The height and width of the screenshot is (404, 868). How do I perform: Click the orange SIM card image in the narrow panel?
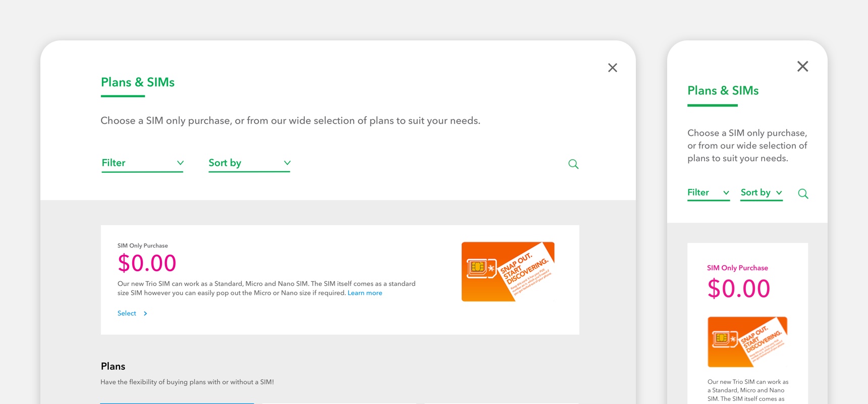(x=747, y=342)
